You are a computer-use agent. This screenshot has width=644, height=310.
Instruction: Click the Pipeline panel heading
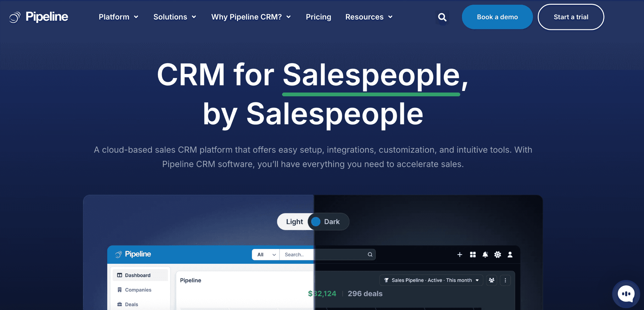tap(191, 280)
